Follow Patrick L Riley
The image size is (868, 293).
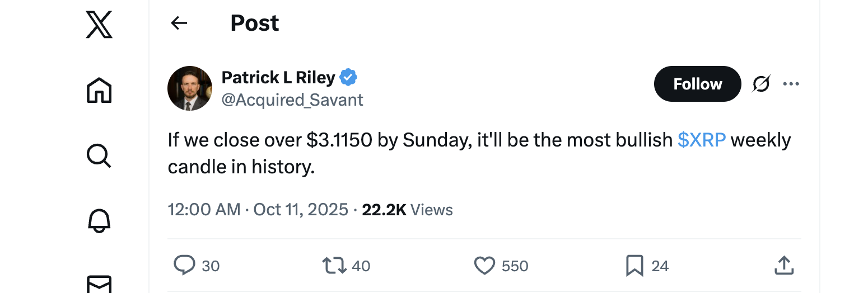pyautogui.click(x=697, y=84)
